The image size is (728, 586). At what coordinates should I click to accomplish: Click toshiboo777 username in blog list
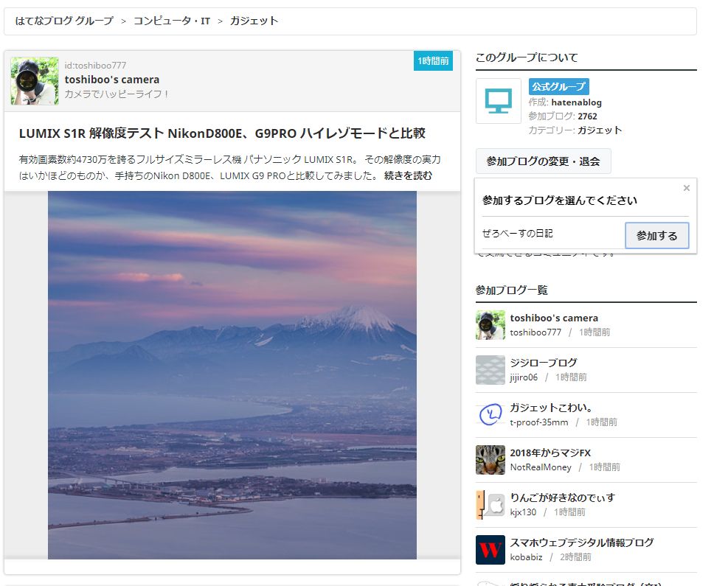coord(535,332)
